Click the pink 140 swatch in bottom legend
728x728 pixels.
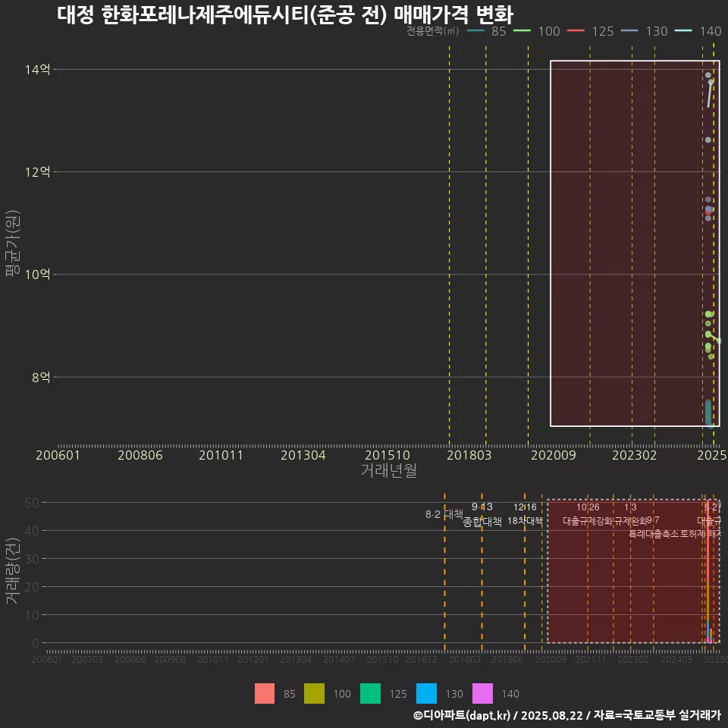pyautogui.click(x=483, y=694)
